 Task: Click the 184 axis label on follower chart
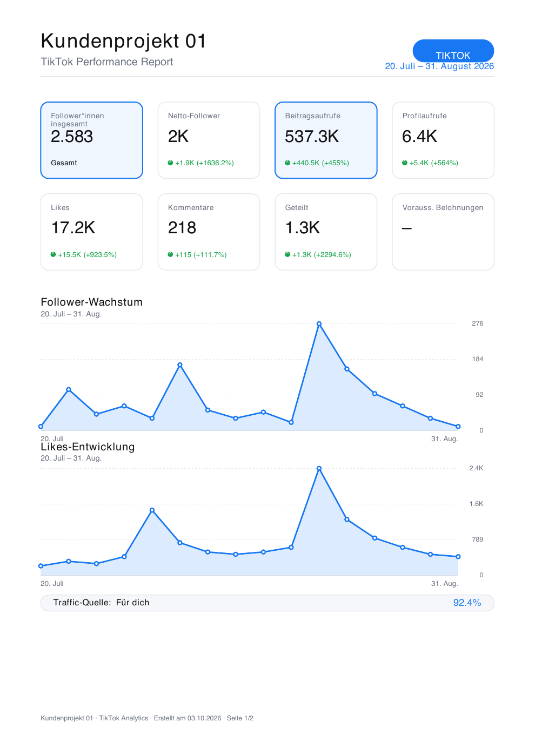[478, 360]
